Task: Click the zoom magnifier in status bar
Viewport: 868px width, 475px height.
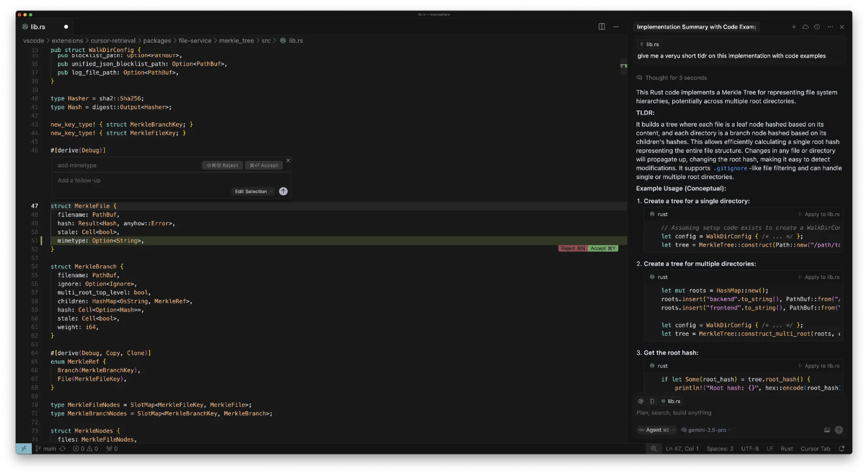Action: click(653, 449)
